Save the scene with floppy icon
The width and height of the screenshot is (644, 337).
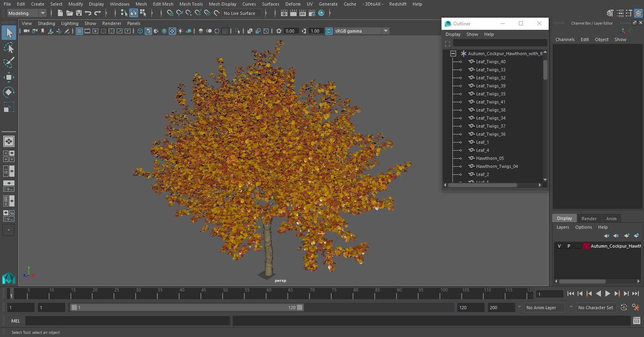(x=78, y=13)
